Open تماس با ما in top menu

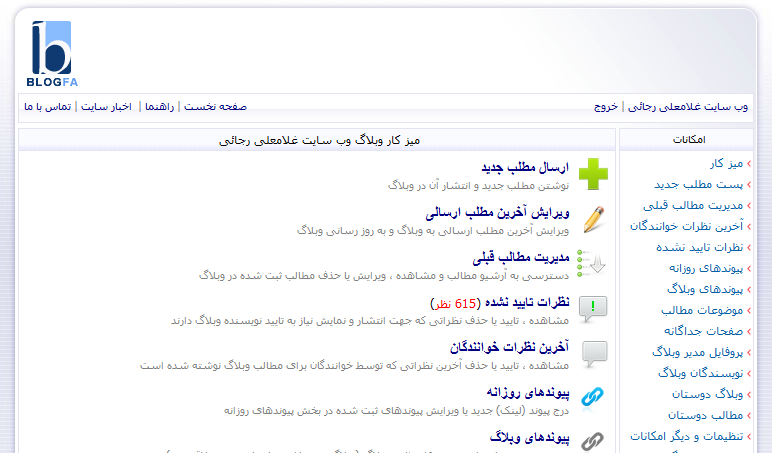point(47,106)
